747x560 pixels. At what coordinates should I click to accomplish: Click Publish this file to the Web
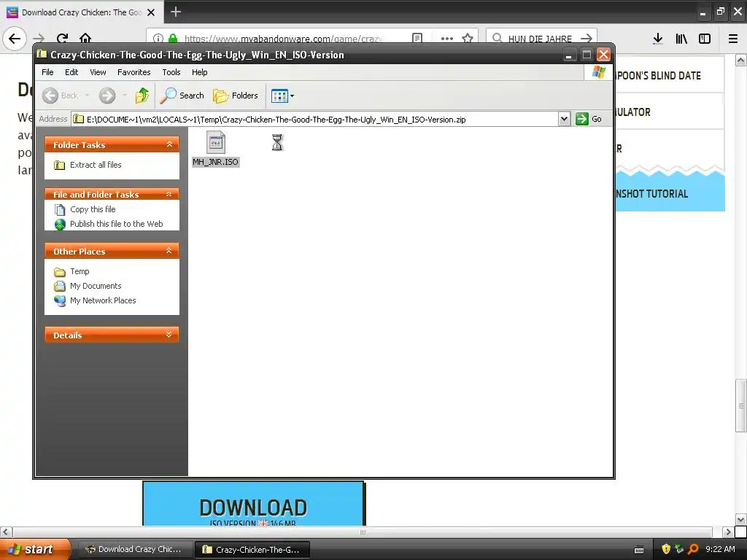[116, 224]
